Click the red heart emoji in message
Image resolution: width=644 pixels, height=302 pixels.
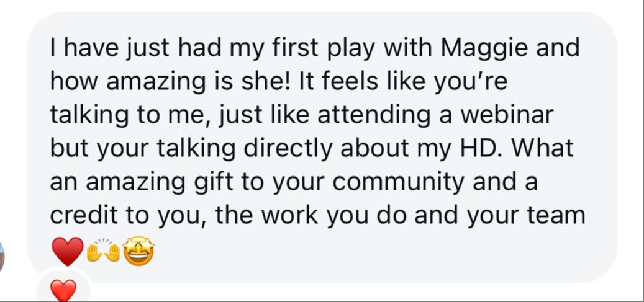click(68, 251)
